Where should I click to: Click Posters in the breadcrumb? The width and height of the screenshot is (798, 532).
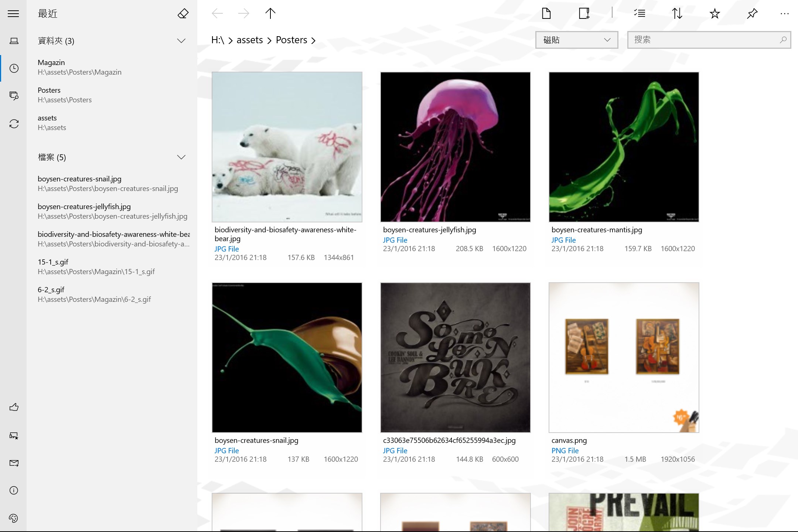291,40
